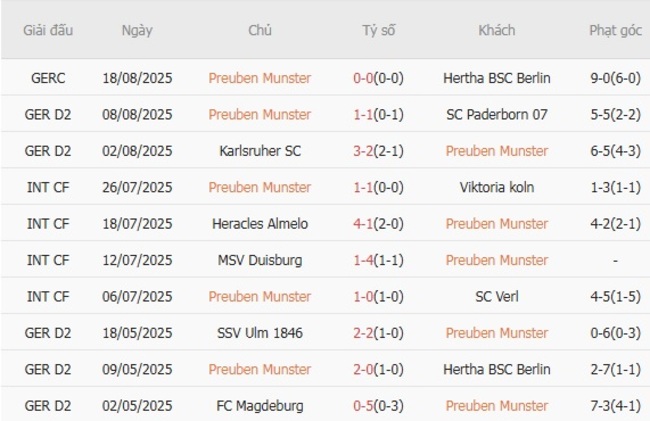The width and height of the screenshot is (650, 421).
Task: Click the FC Magdeburg team link
Action: click(x=260, y=406)
